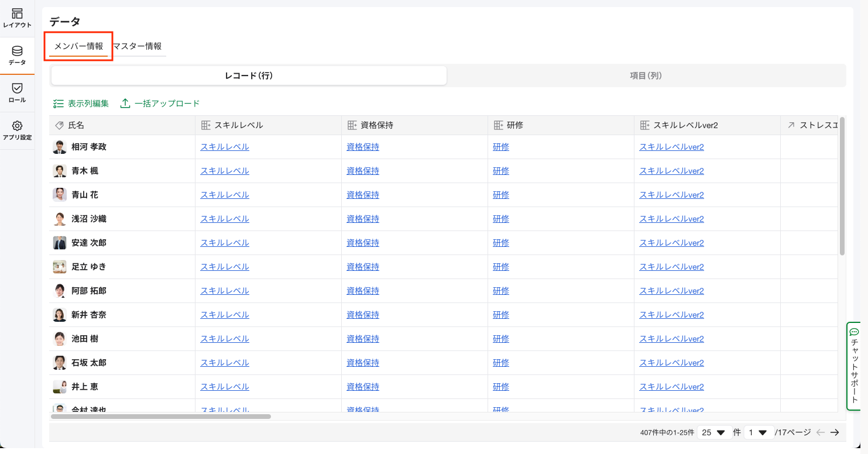Open スキルレベル link for 相河 孝政

(x=225, y=147)
